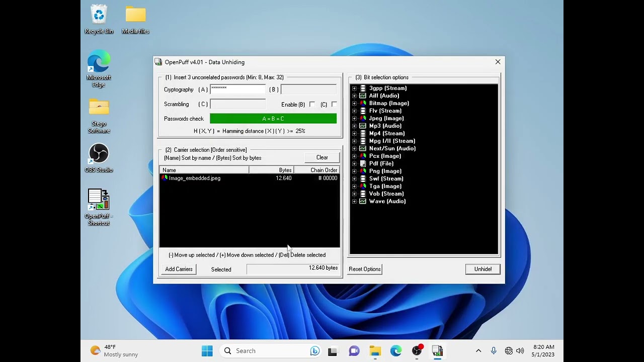Image resolution: width=644 pixels, height=362 pixels.
Task: Select the OBS Studio desktop shortcut
Action: [x=99, y=158]
